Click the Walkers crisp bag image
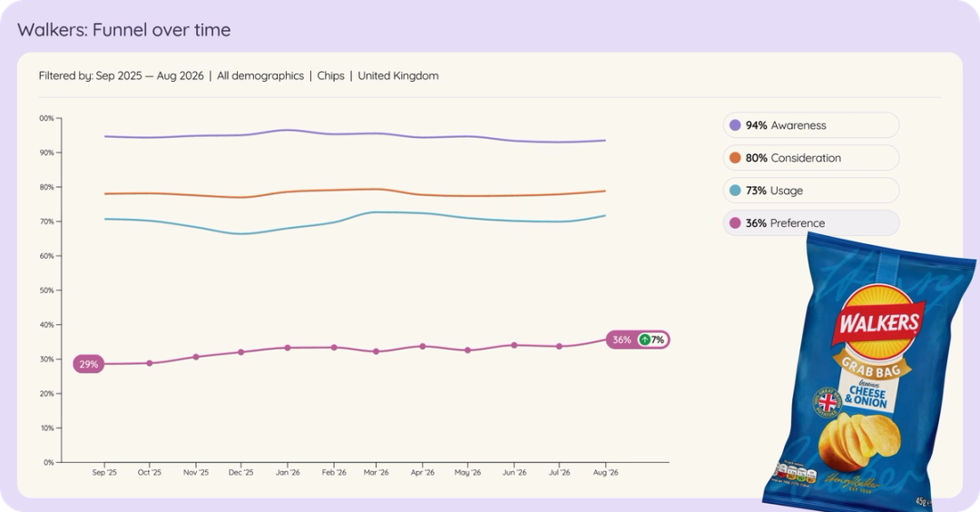 (x=868, y=372)
